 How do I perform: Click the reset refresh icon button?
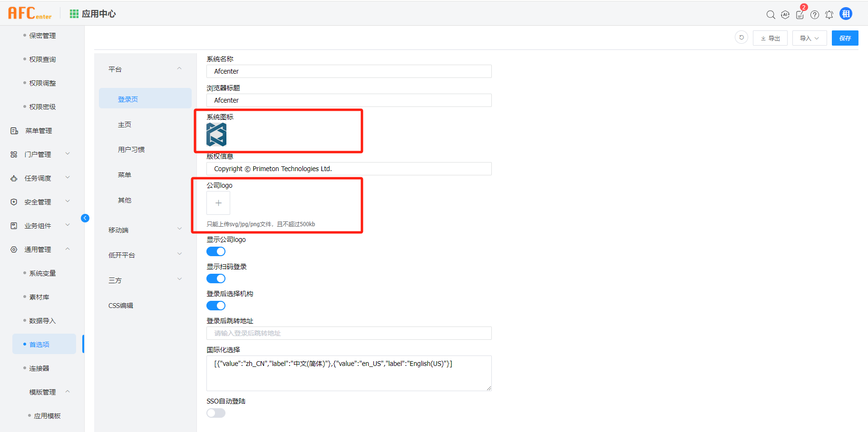tap(741, 38)
